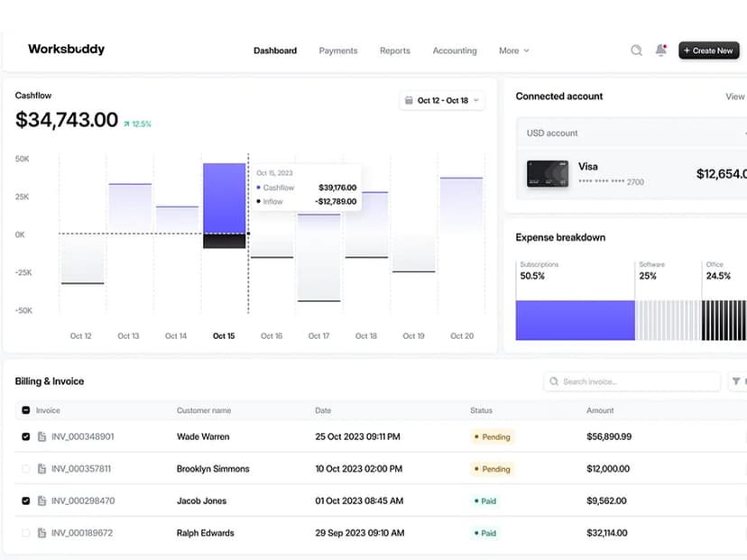This screenshot has width=747, height=560.
Task: Click the Visa card thumbnail
Action: (x=548, y=174)
